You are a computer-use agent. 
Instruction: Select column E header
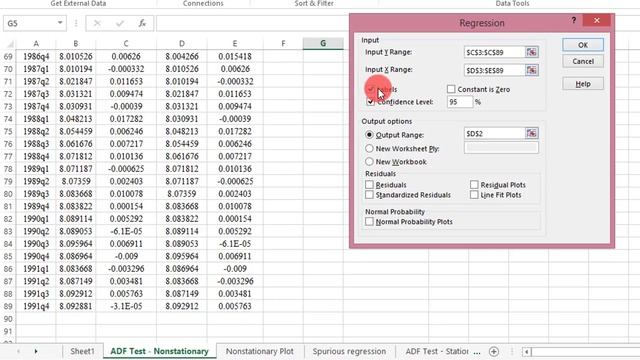(235, 44)
